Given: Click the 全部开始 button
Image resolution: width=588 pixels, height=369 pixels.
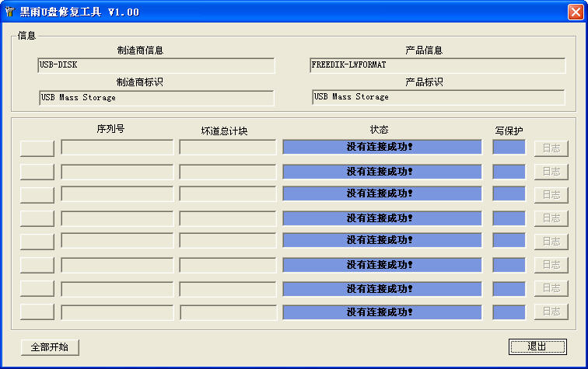Looking at the screenshot, I should 50,347.
